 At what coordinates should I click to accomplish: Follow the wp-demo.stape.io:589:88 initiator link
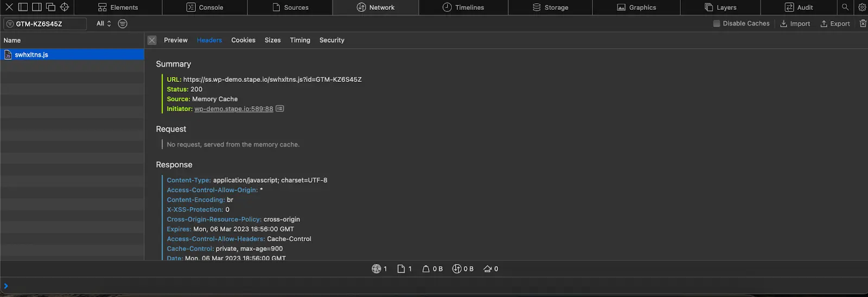[x=234, y=109]
